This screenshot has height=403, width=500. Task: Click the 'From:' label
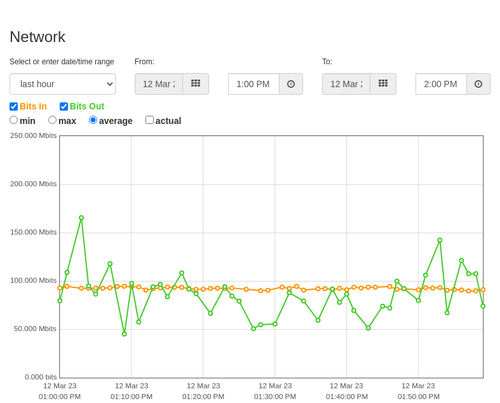tap(144, 62)
